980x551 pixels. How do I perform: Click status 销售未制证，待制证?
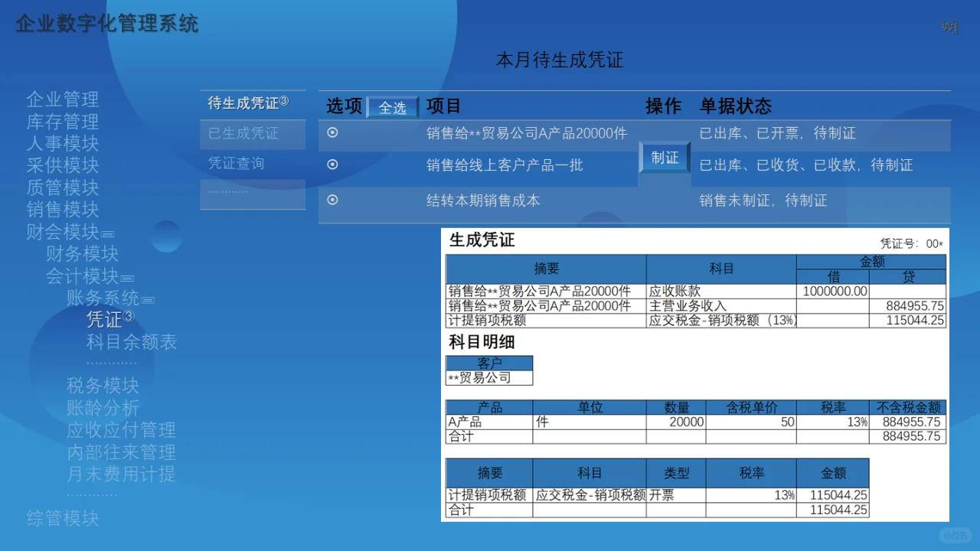coord(763,201)
